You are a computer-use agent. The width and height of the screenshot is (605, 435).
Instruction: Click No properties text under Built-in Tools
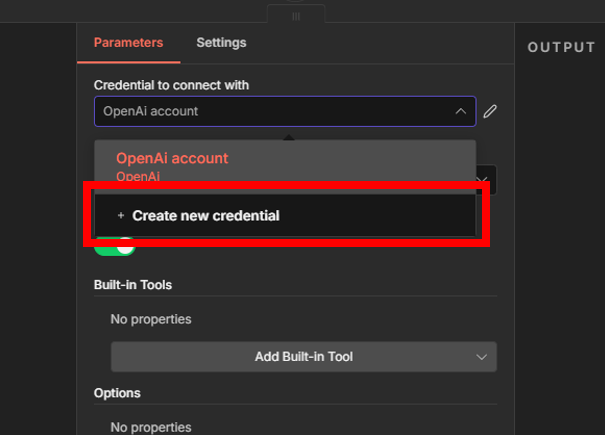(x=150, y=320)
